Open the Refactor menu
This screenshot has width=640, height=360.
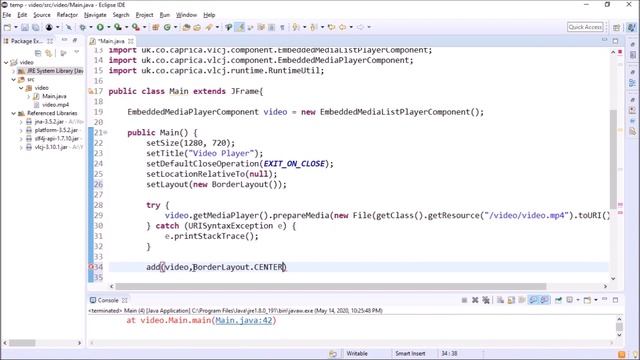[67, 15]
